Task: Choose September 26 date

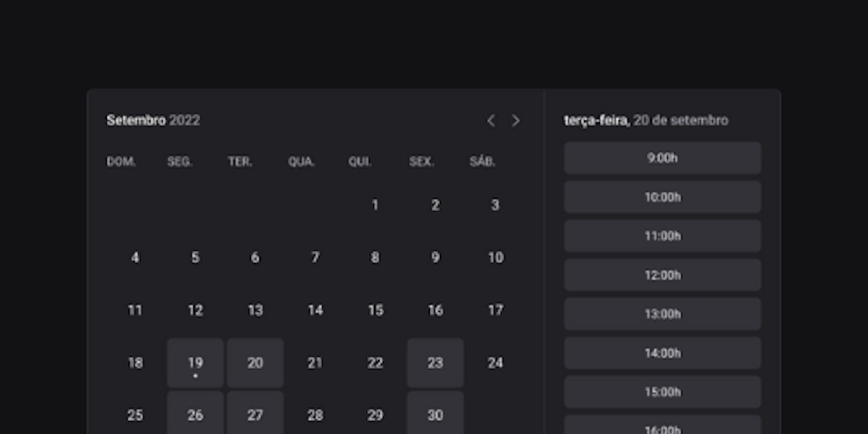Action: point(195,414)
